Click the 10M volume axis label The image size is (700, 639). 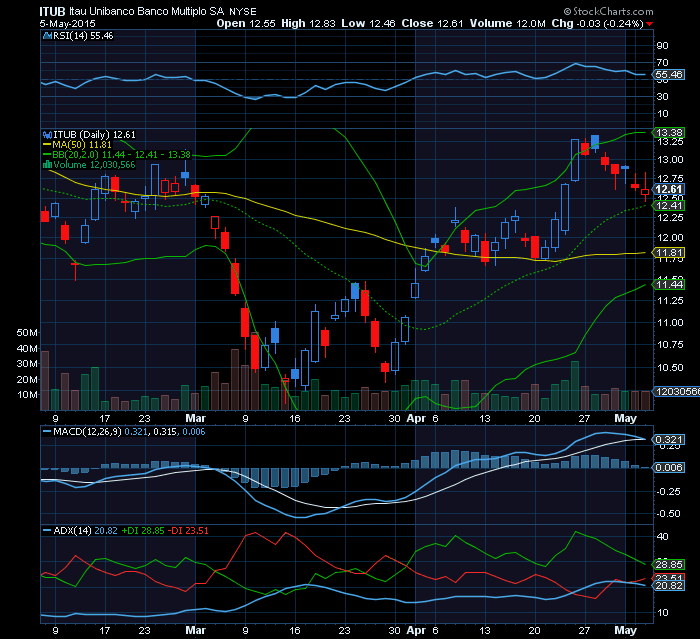pos(27,395)
